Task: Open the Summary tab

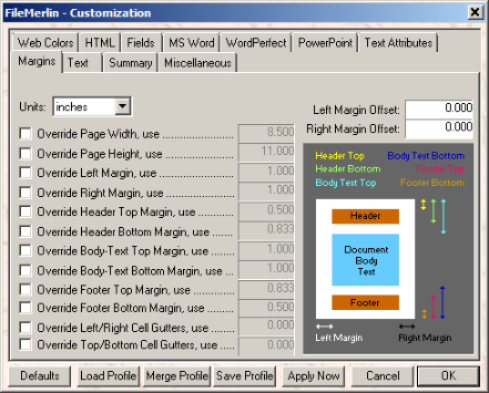Action: click(131, 63)
